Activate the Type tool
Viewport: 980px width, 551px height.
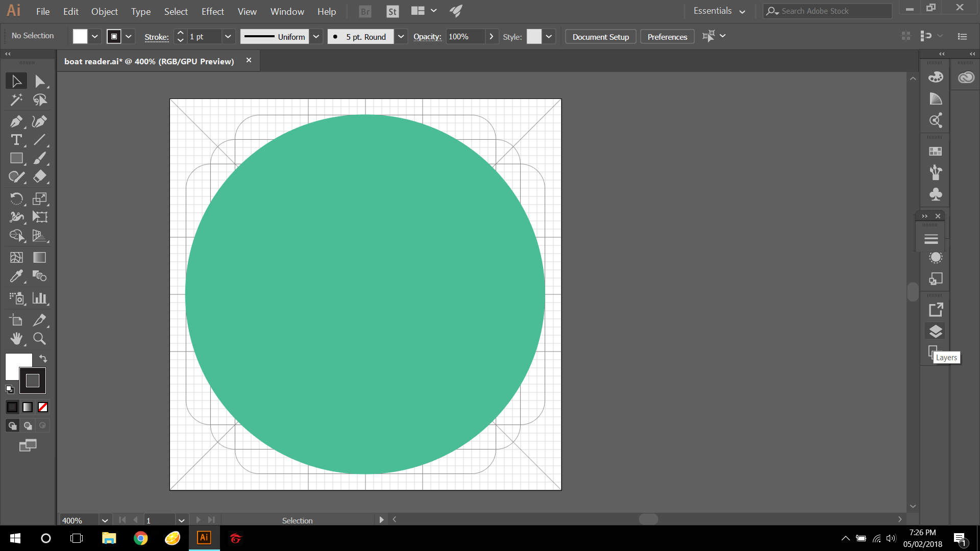pos(16,140)
